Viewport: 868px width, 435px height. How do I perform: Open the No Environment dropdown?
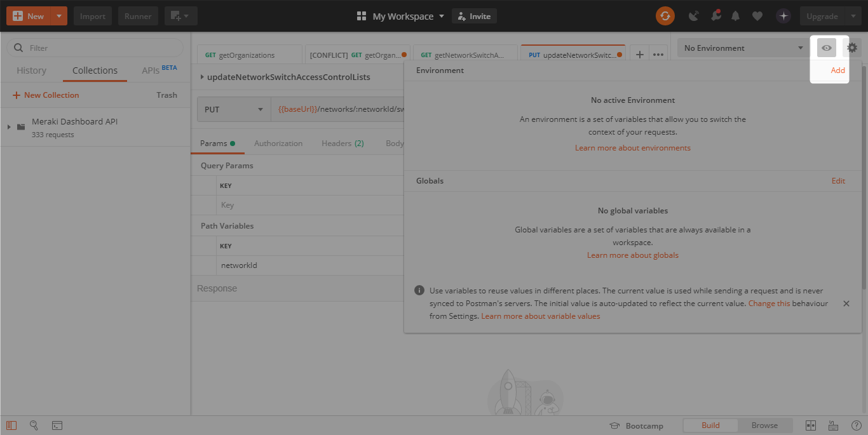click(x=743, y=48)
